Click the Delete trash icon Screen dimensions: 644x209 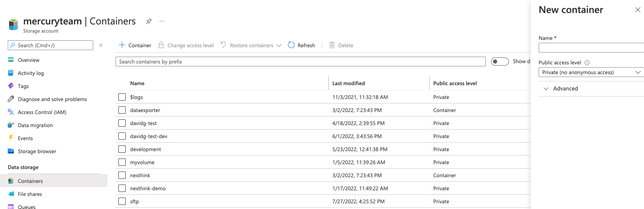pos(332,45)
